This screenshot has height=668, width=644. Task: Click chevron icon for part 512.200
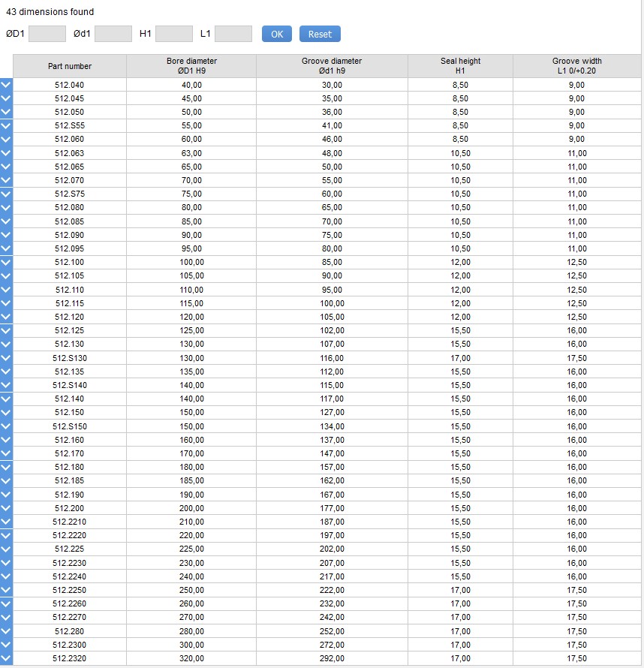(6, 508)
